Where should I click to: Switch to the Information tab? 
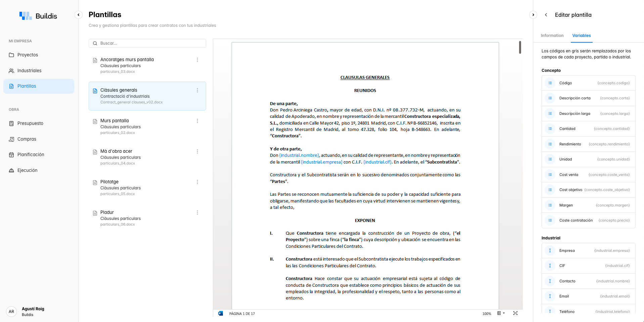click(x=552, y=36)
